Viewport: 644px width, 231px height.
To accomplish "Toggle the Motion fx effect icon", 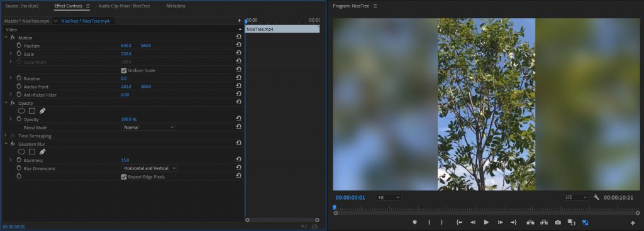I will 13,38.
